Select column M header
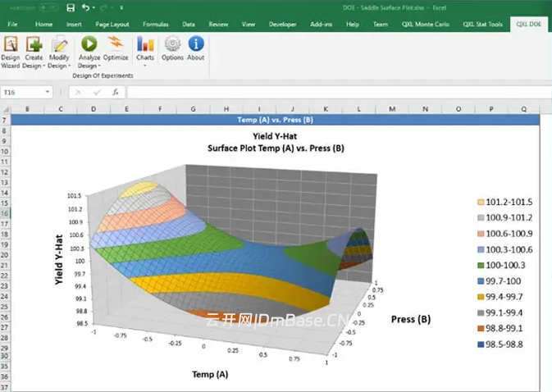 click(392, 109)
